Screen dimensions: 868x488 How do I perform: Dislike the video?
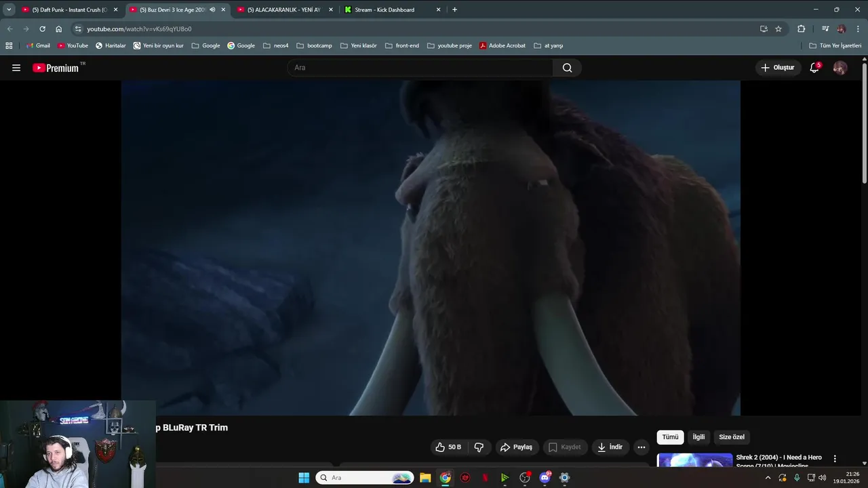pyautogui.click(x=479, y=447)
